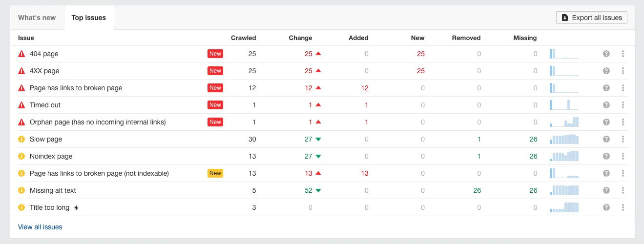Click trend sparkline for Orphan page row
The width and height of the screenshot is (644, 244).
point(564,122)
